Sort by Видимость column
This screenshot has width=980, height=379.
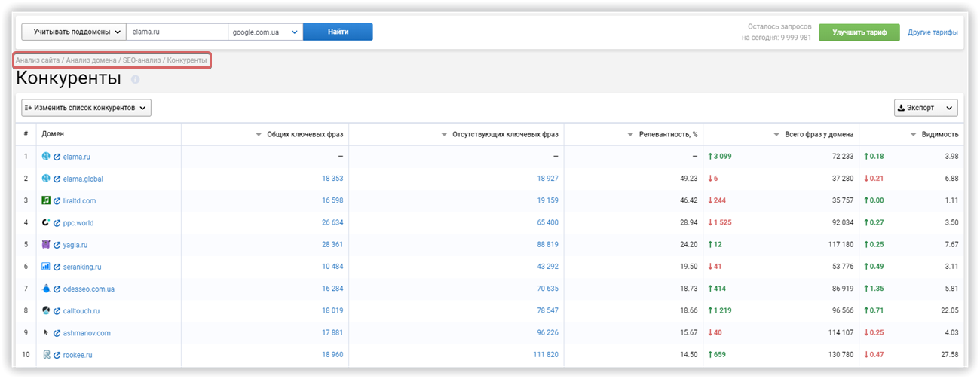pos(935,134)
